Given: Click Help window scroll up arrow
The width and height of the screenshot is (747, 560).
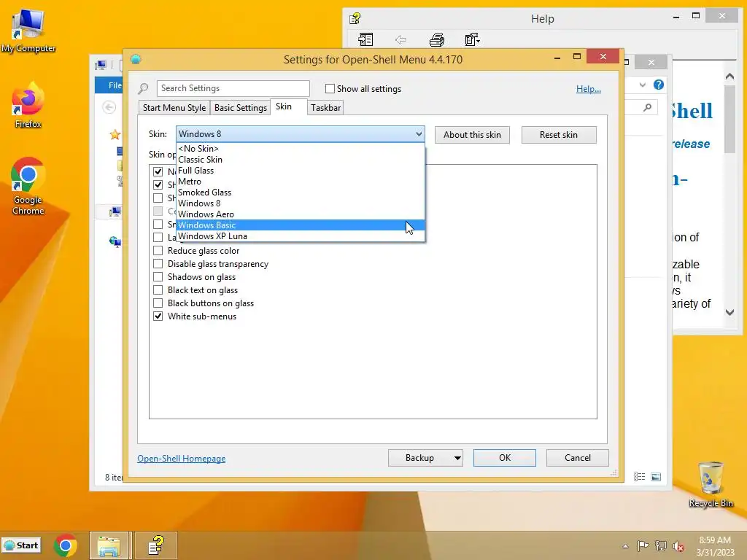Looking at the screenshot, I should coord(729,76).
